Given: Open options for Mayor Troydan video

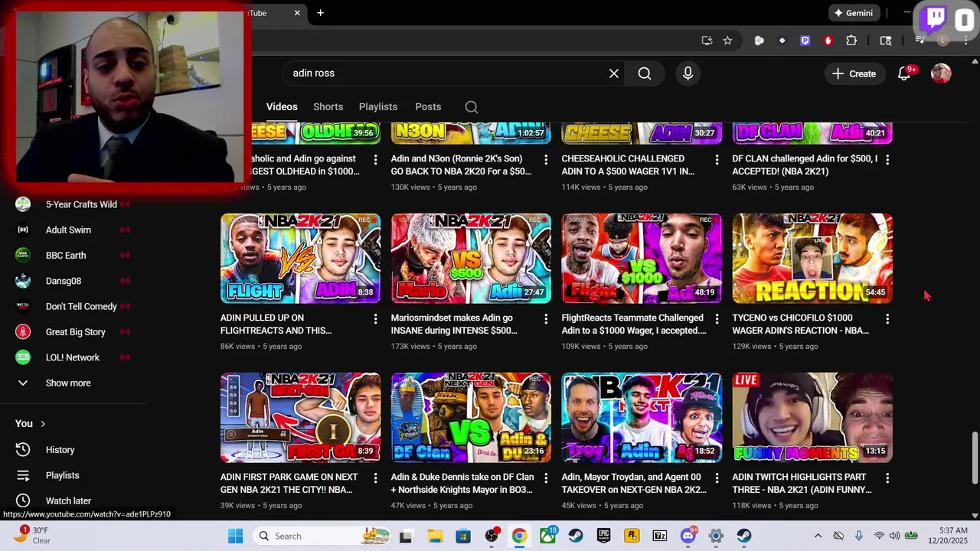Looking at the screenshot, I should click(717, 478).
